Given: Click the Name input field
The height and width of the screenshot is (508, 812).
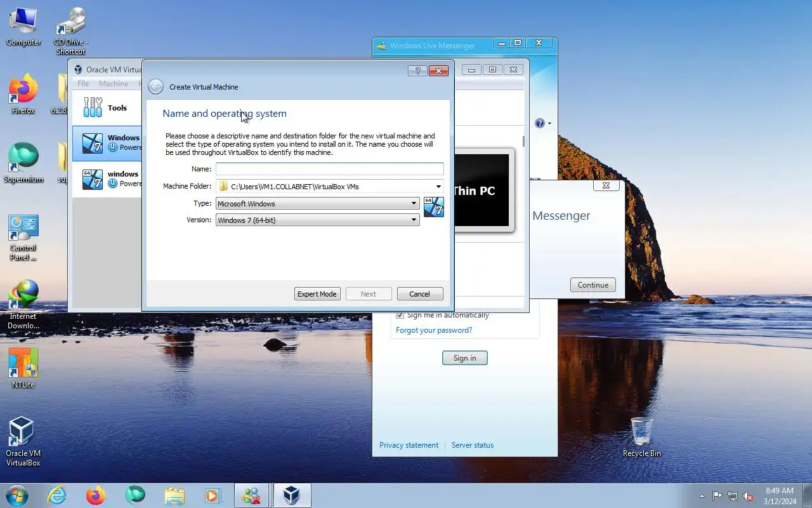Looking at the screenshot, I should (x=330, y=169).
